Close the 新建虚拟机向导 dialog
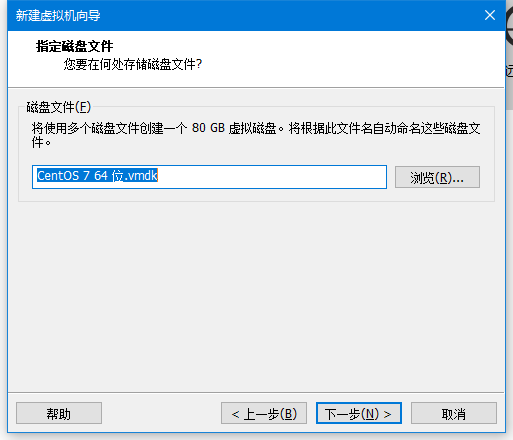 coord(490,15)
